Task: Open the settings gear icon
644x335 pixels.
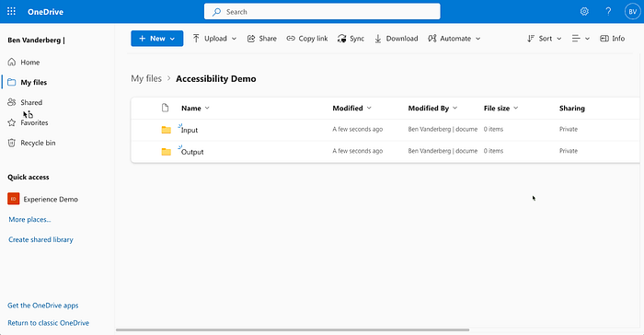Action: 584,12
